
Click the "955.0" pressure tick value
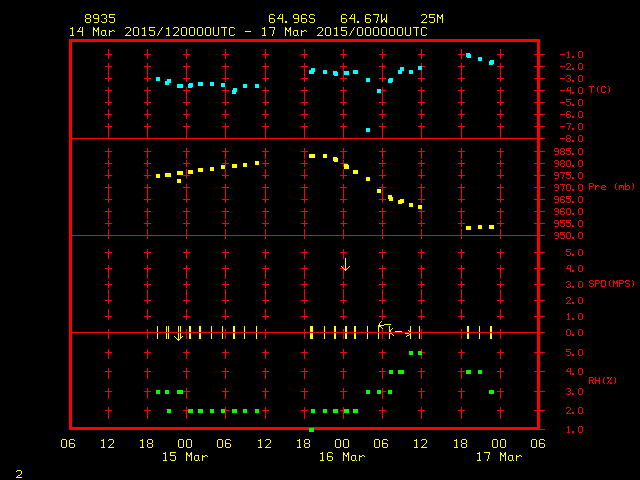point(569,224)
